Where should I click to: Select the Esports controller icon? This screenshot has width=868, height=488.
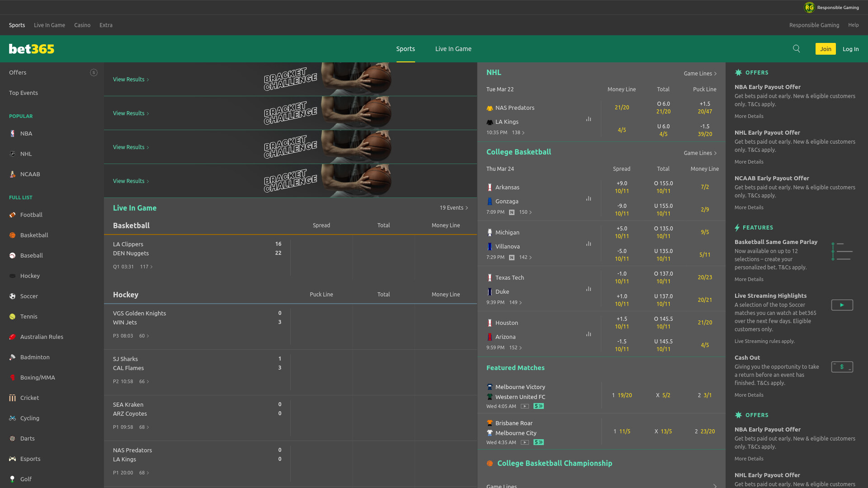click(13, 459)
